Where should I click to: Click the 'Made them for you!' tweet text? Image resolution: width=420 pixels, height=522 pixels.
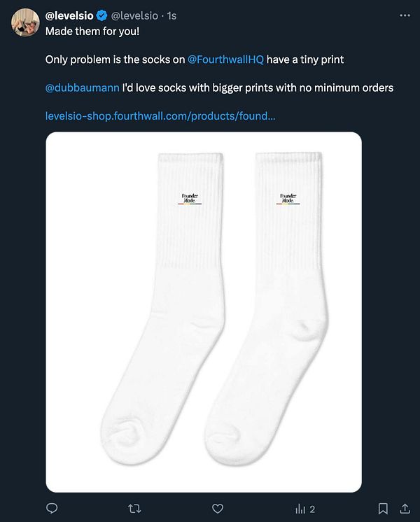click(x=92, y=31)
